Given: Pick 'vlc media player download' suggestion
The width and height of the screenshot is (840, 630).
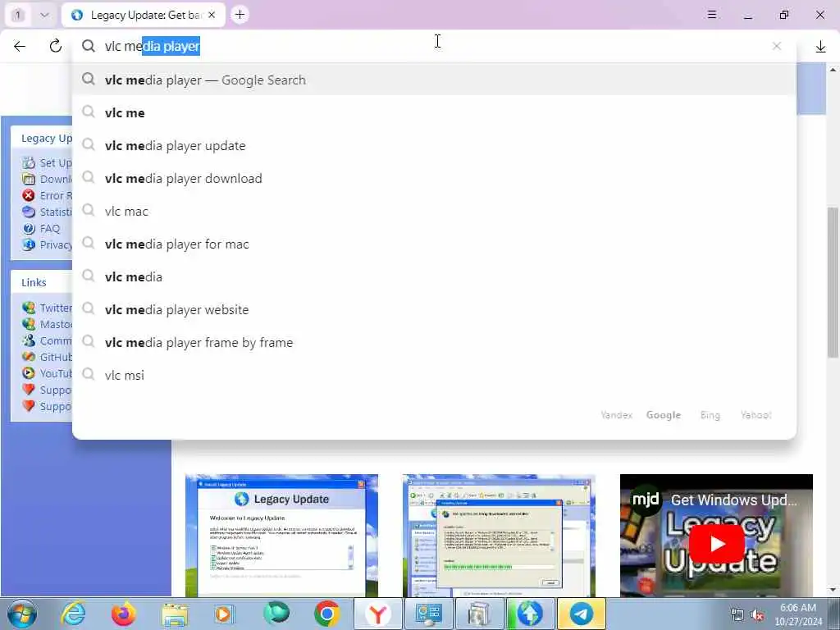Looking at the screenshot, I should [x=434, y=178].
